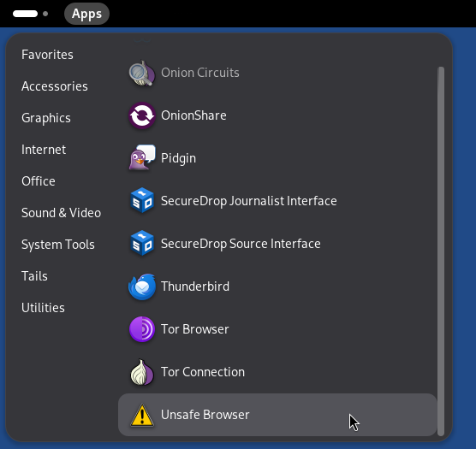
Task: Start Thunderbird via its label
Action: coord(195,287)
